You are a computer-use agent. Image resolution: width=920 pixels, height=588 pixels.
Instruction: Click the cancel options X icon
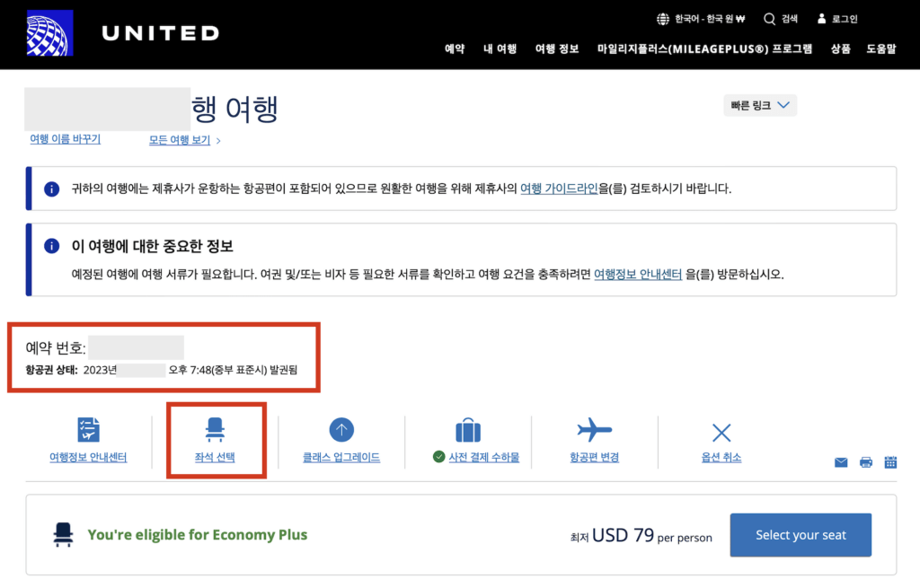(721, 433)
